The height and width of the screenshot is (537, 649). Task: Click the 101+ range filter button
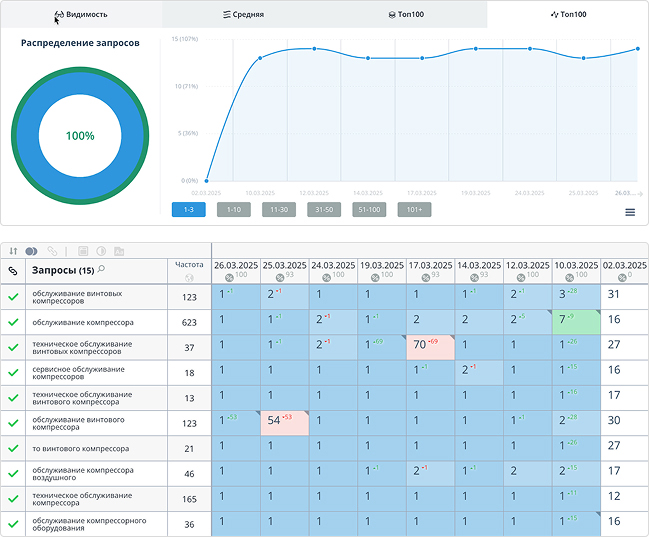click(x=413, y=210)
